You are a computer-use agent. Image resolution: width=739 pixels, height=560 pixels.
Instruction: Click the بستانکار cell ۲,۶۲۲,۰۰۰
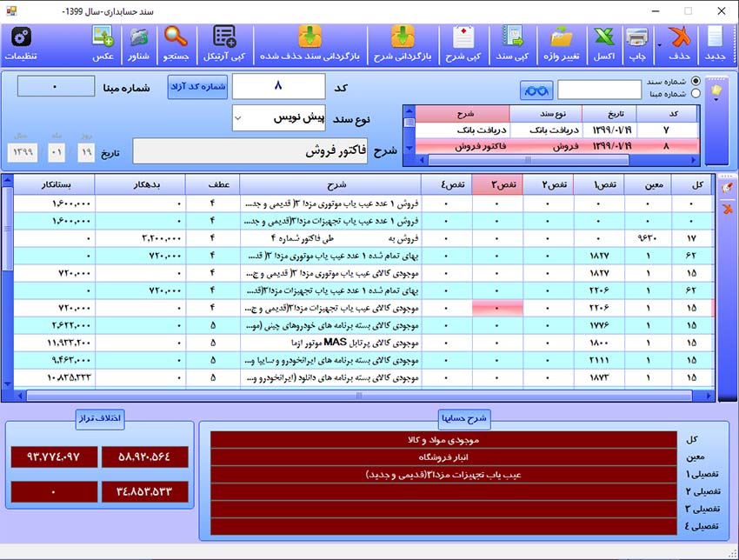point(54,325)
